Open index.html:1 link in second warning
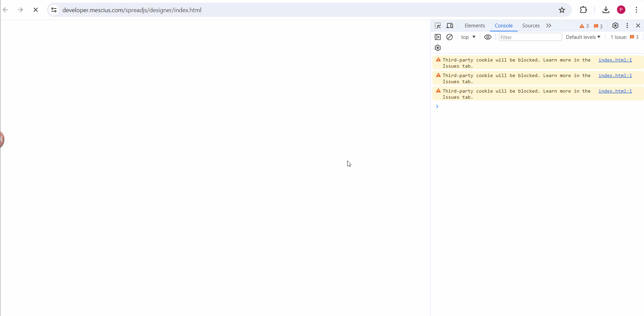The width and height of the screenshot is (644, 316). point(615,75)
